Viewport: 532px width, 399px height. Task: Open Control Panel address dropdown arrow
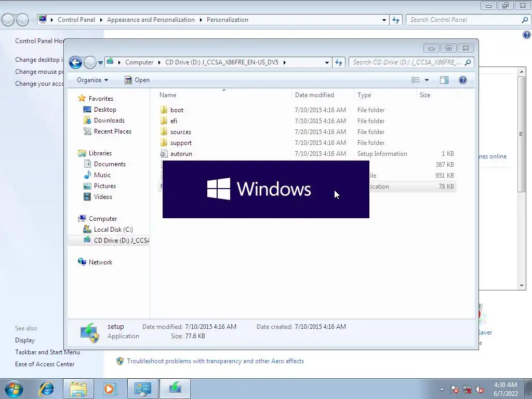click(x=384, y=20)
